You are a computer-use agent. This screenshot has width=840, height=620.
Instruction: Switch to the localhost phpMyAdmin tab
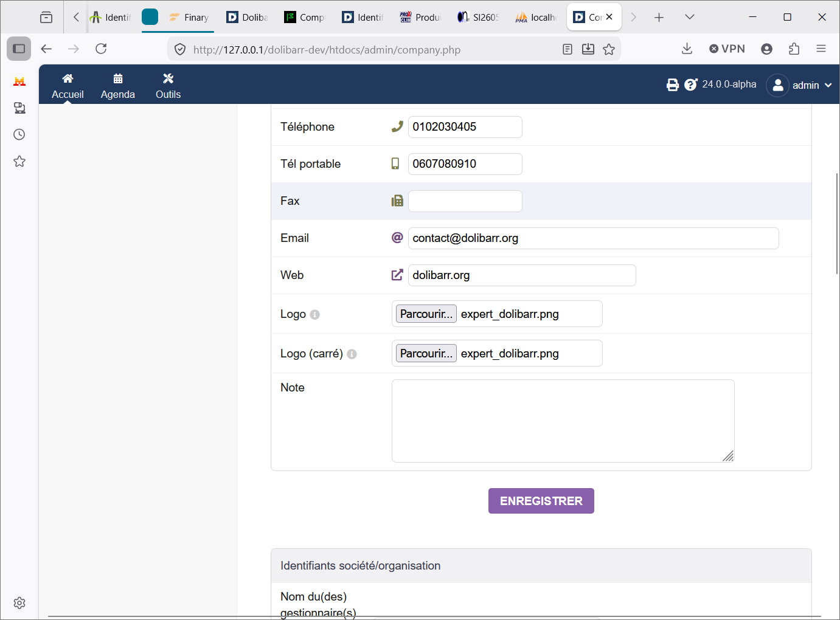[535, 17]
